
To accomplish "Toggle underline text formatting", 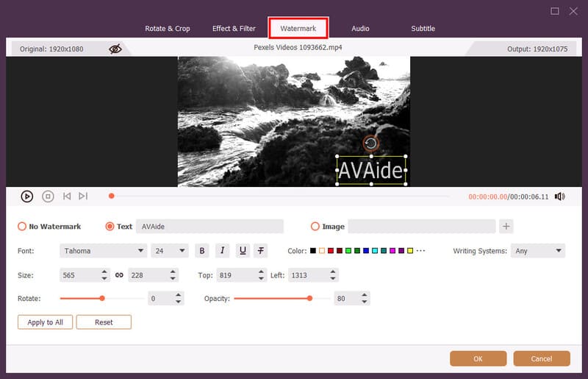I will coord(243,250).
